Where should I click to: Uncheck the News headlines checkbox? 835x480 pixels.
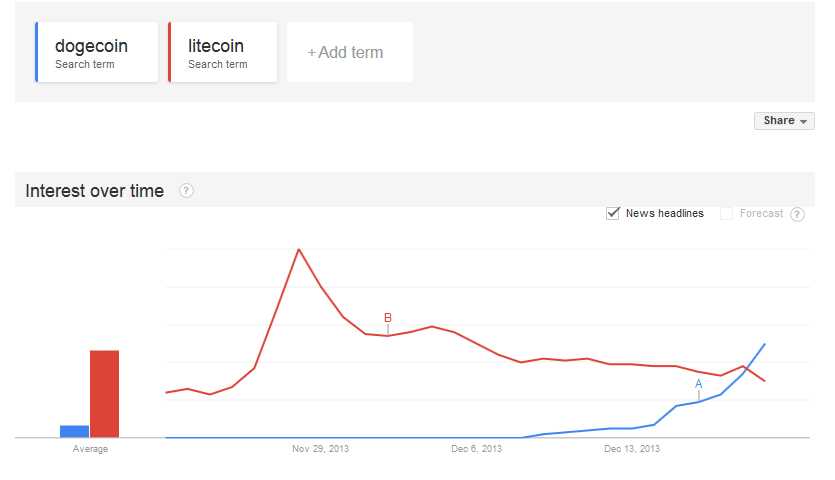[613, 214]
